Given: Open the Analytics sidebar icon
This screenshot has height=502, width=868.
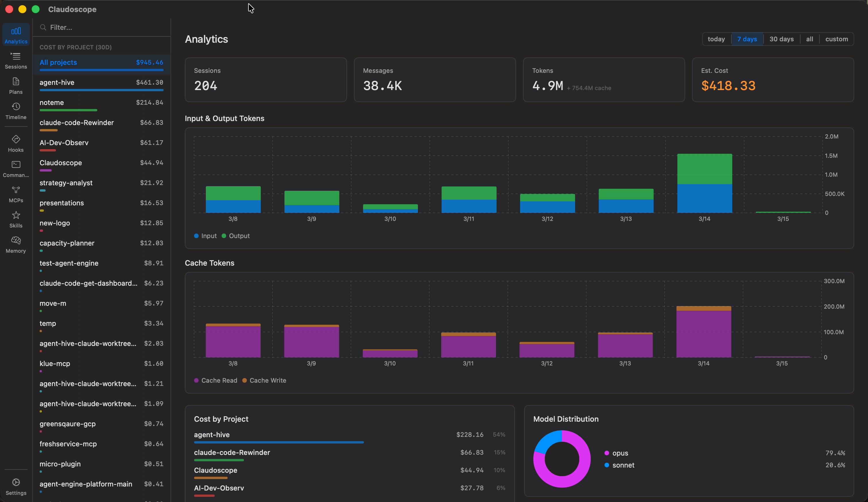Looking at the screenshot, I should point(16,35).
